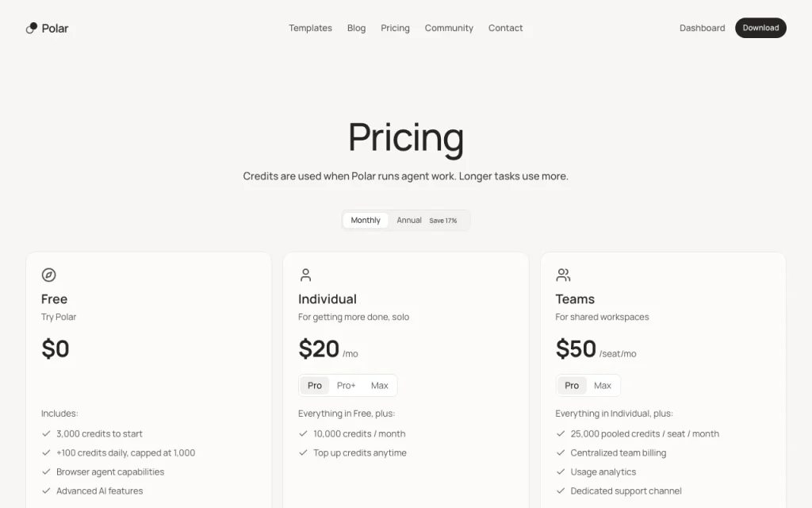Switch billing to Annual
This screenshot has height=508, width=812.
[409, 221]
